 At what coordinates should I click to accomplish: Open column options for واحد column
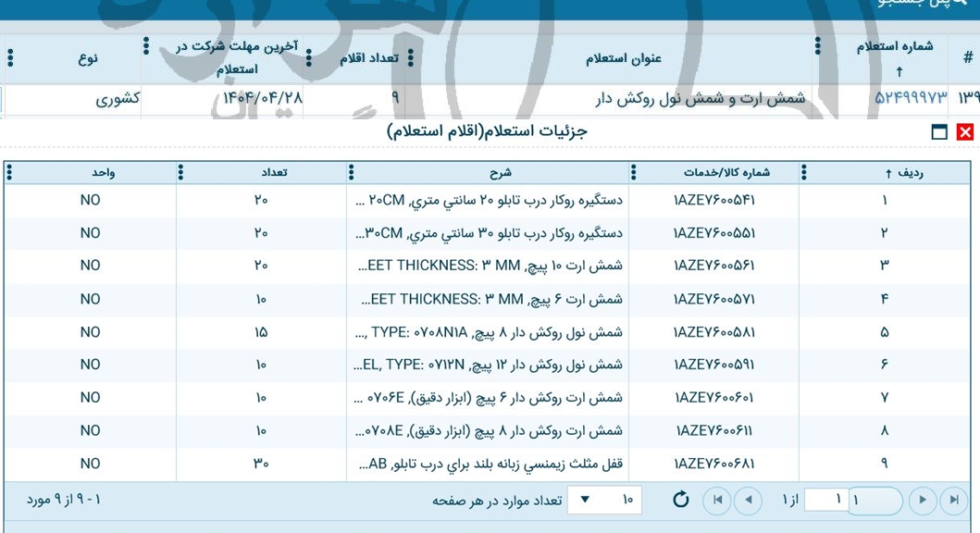tap(9, 174)
